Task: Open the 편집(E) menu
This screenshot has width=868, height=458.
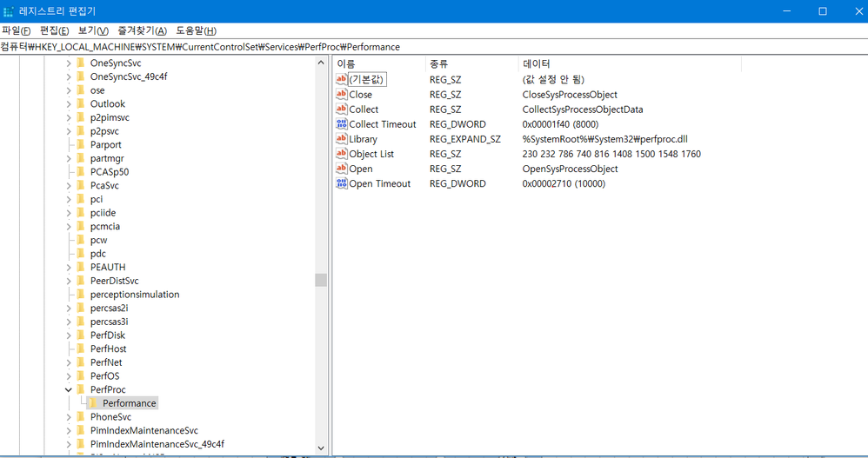Action: click(54, 30)
